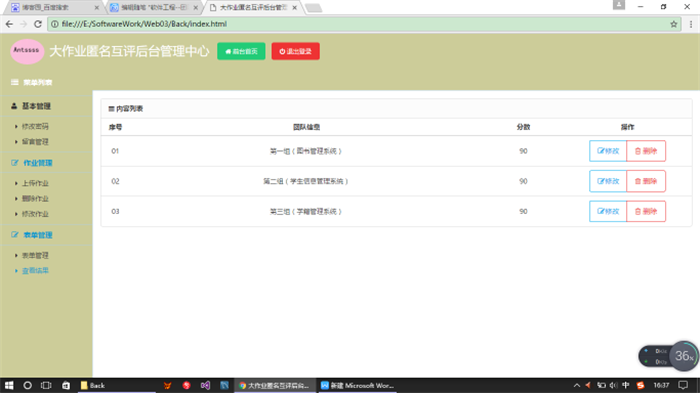This screenshot has width=700, height=393.
Task: Open the 作业管理 sidebar section
Action: 38,163
